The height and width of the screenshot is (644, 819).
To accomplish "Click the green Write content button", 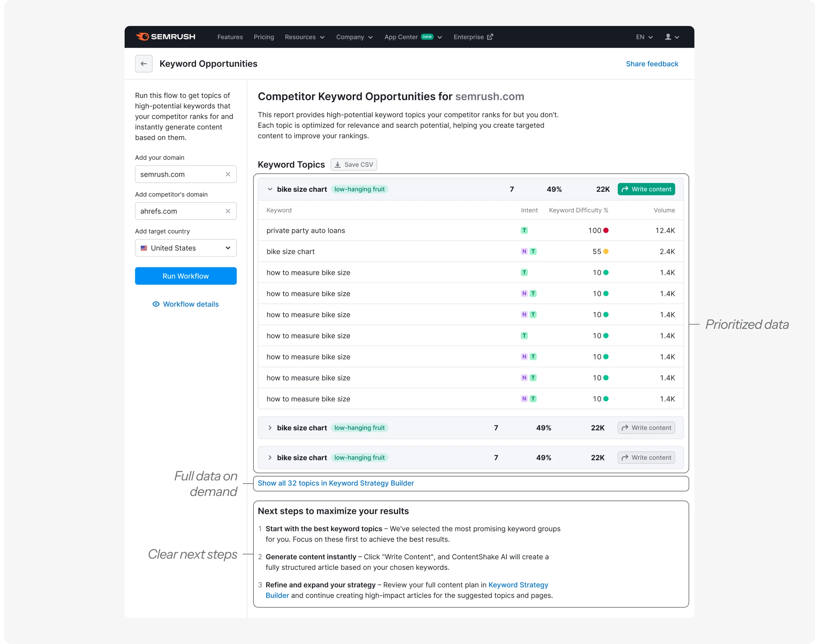I will point(646,189).
